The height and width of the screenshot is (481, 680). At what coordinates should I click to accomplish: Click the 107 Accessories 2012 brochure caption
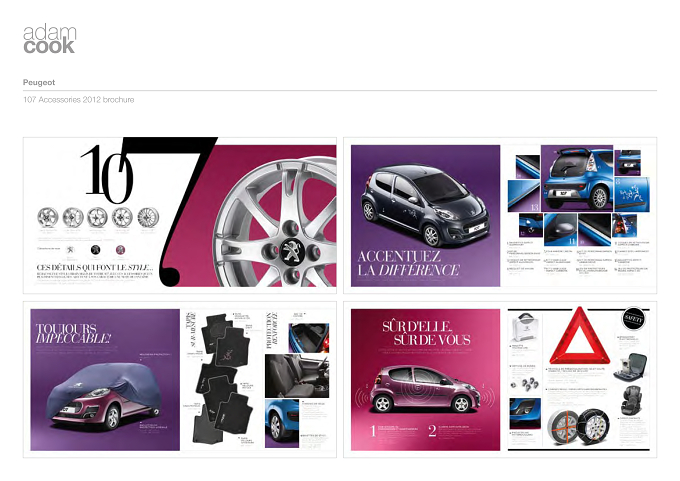point(78,100)
